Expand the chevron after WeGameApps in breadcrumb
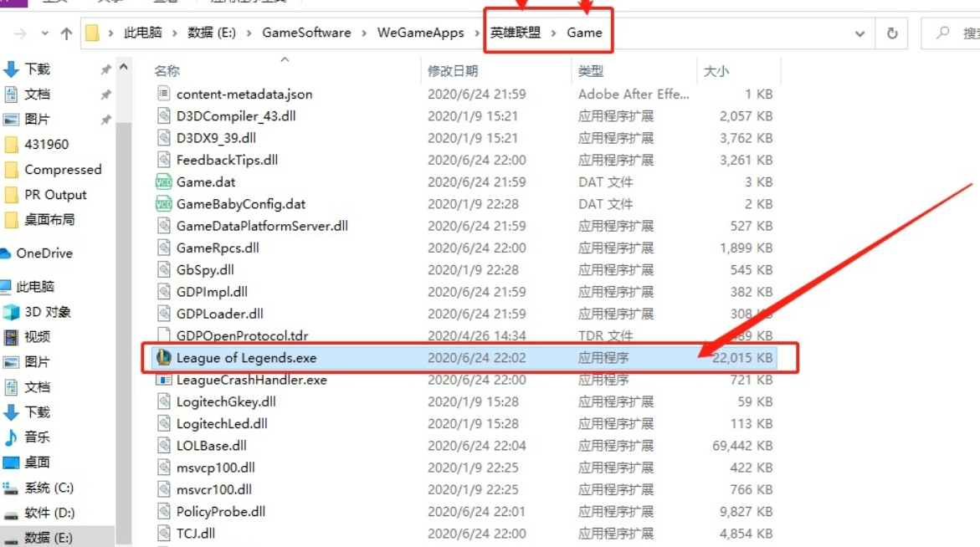Viewport: 980px width, 547px height. point(477,33)
